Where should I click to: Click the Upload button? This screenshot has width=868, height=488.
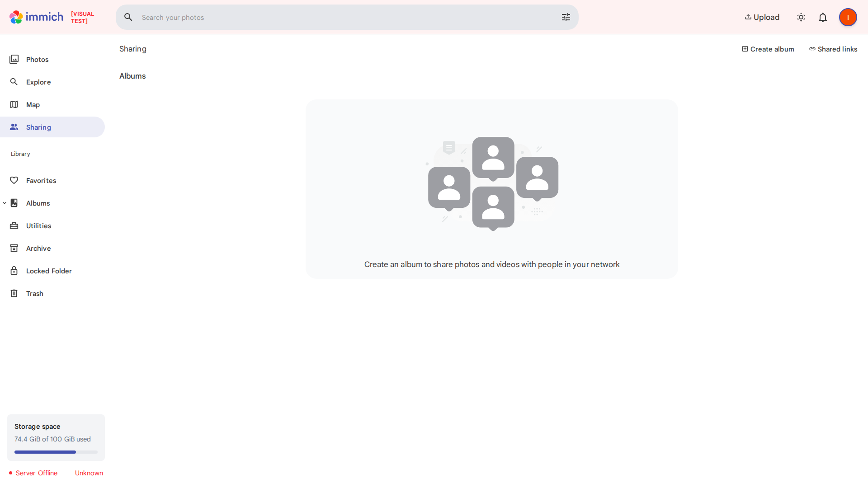click(762, 17)
